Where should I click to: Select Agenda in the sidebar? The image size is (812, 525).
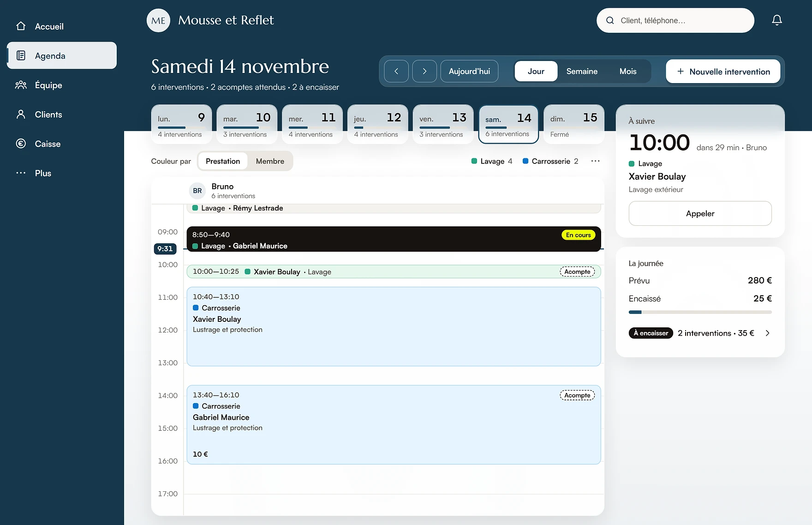[x=62, y=55]
